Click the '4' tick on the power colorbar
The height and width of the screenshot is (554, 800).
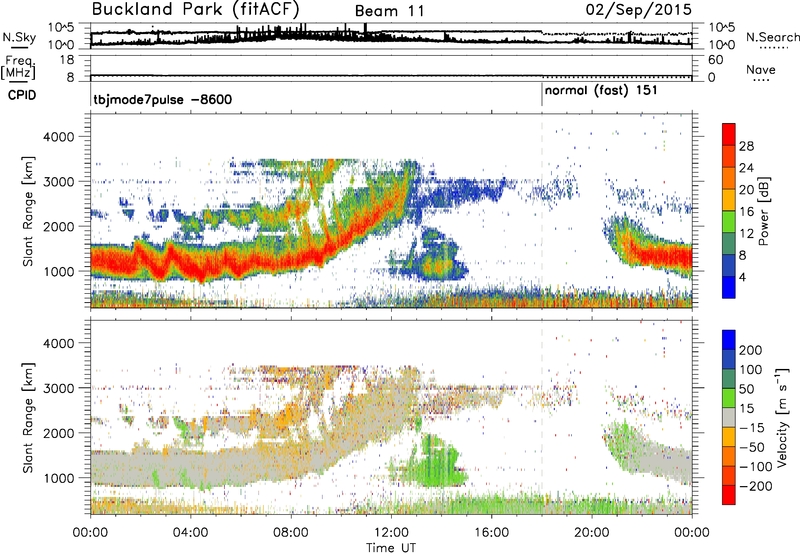tap(743, 277)
